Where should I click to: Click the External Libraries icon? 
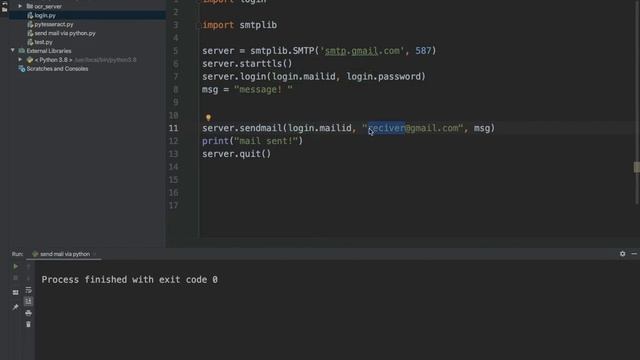click(x=22, y=51)
